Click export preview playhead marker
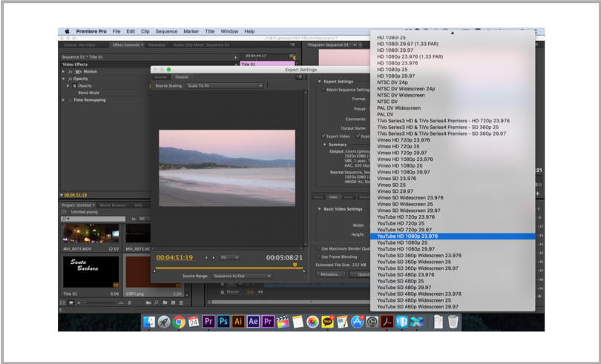 tap(295, 265)
